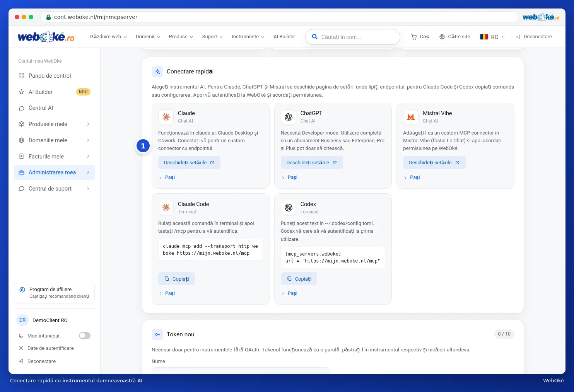Click the key icon beside Token nou
Image resolution: width=574 pixels, height=392 pixels.
coord(157,334)
